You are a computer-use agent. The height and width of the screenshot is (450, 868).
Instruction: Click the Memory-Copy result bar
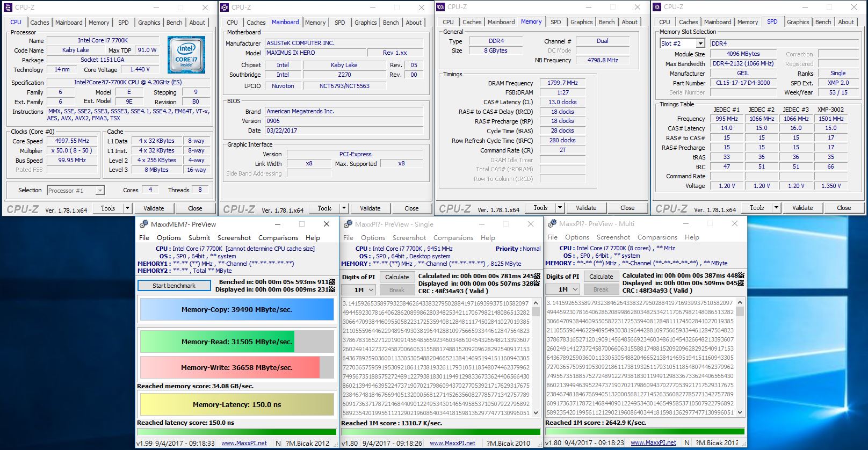(237, 309)
